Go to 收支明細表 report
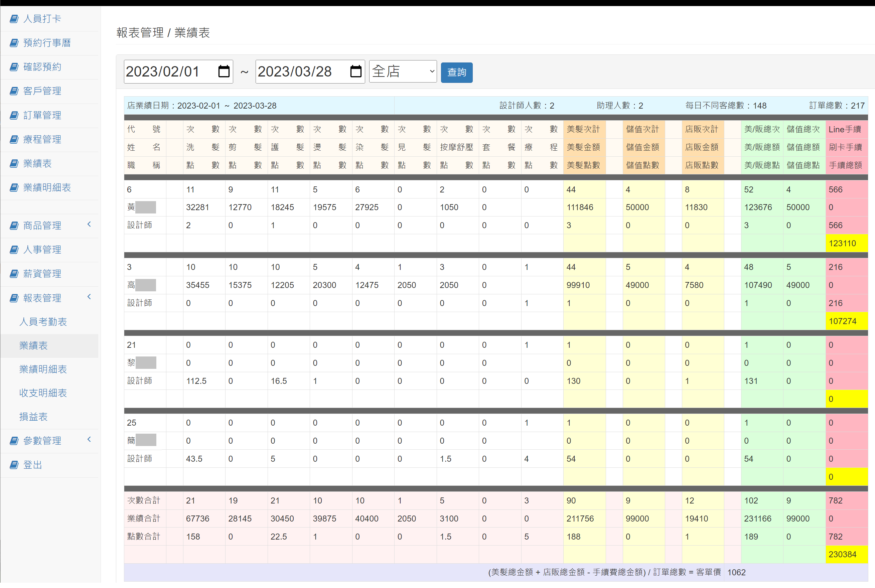875x588 pixels. tap(43, 393)
